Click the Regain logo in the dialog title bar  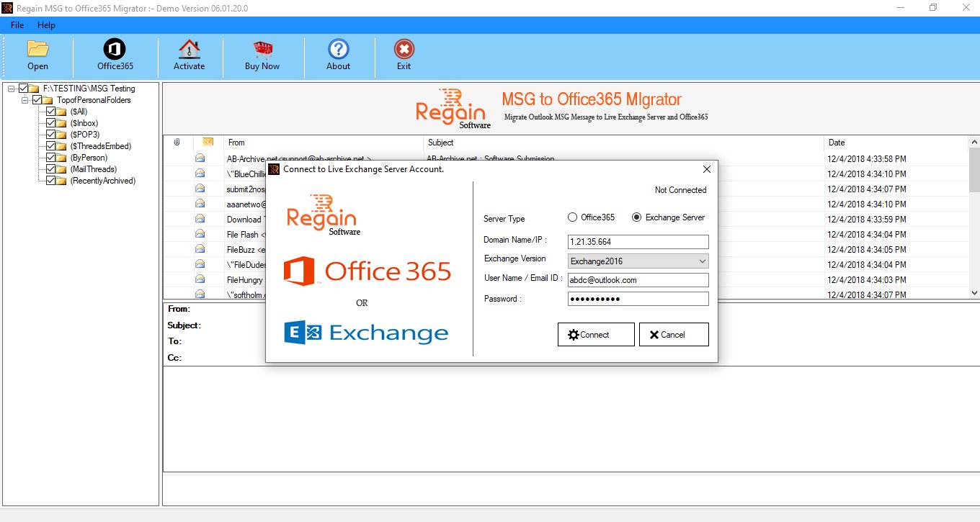[x=274, y=169]
